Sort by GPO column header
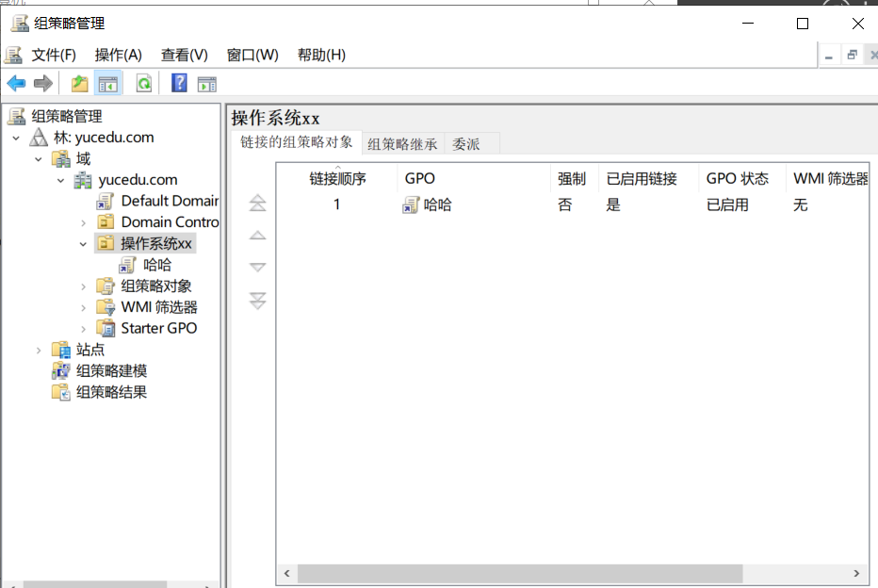The height and width of the screenshot is (588, 878). (x=474, y=179)
